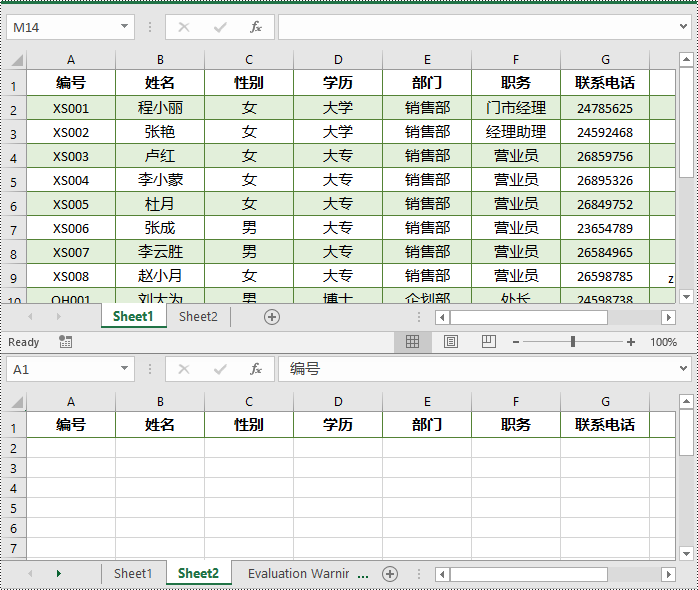This screenshot has height=590, width=698.
Task: Click Cancel X icon in bottom formula bar
Action: coord(184,369)
